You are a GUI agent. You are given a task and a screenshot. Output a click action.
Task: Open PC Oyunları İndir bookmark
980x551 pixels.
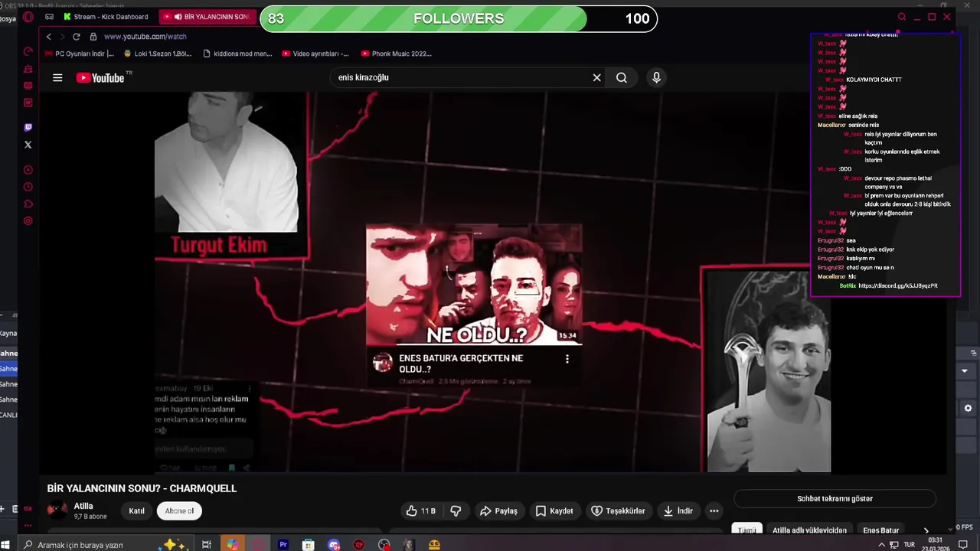coord(80,54)
